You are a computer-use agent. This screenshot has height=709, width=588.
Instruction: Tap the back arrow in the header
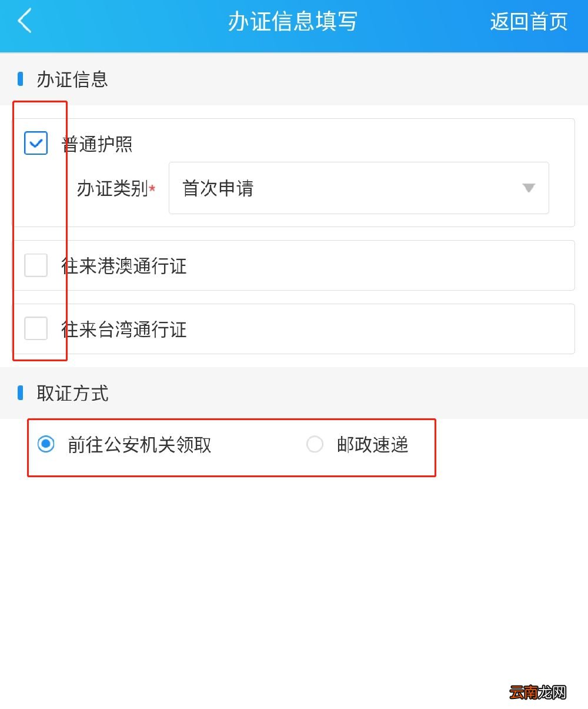click(24, 22)
